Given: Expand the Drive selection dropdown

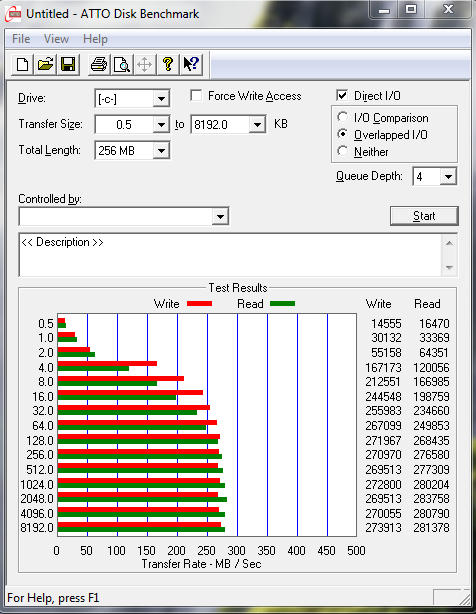Looking at the screenshot, I should pos(161,99).
